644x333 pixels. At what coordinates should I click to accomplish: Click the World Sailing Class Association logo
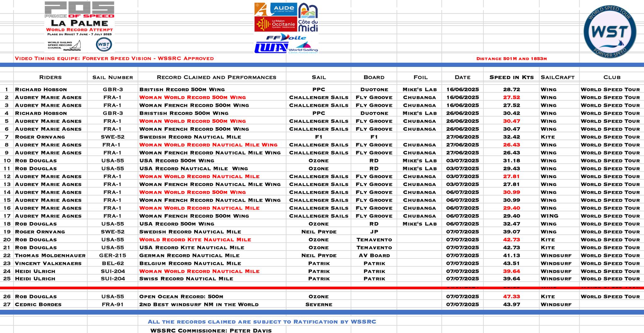303,48
